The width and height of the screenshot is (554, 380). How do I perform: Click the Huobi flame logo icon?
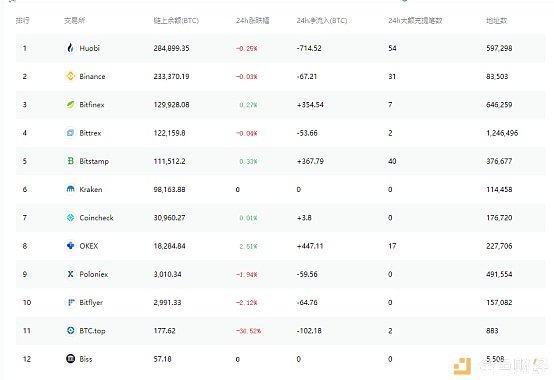click(x=71, y=48)
